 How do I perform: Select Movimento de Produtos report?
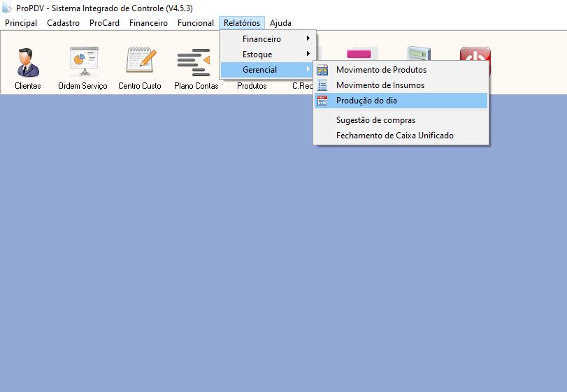click(401, 70)
